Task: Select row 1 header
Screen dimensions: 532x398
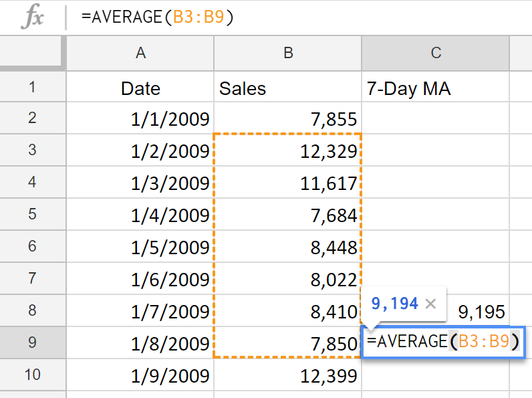Action: click(x=33, y=87)
